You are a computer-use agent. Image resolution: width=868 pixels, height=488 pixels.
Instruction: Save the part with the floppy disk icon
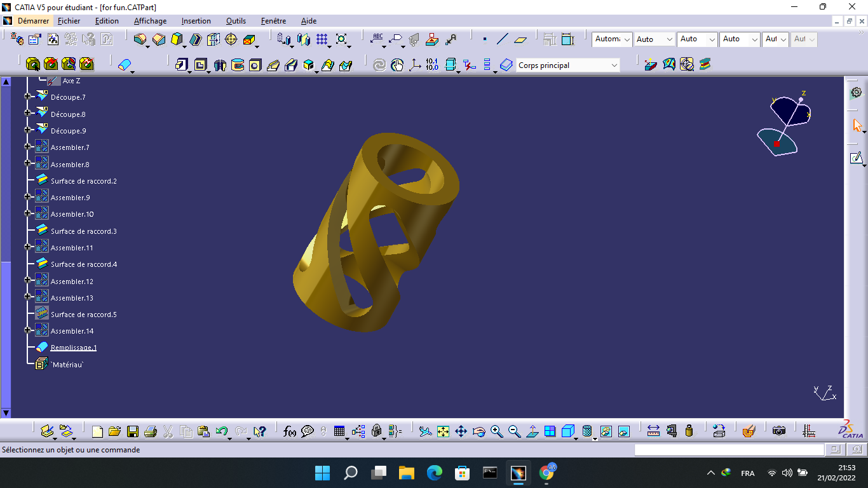133,431
